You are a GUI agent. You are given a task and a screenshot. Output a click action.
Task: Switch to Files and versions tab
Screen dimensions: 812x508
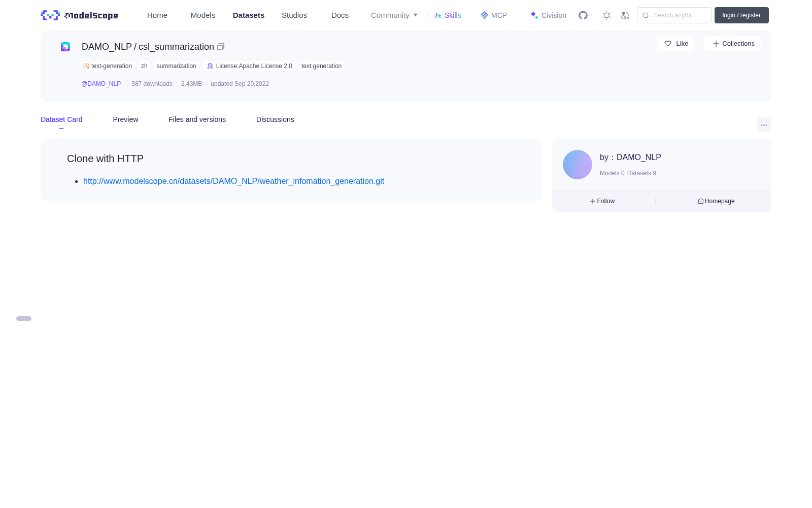point(197,119)
